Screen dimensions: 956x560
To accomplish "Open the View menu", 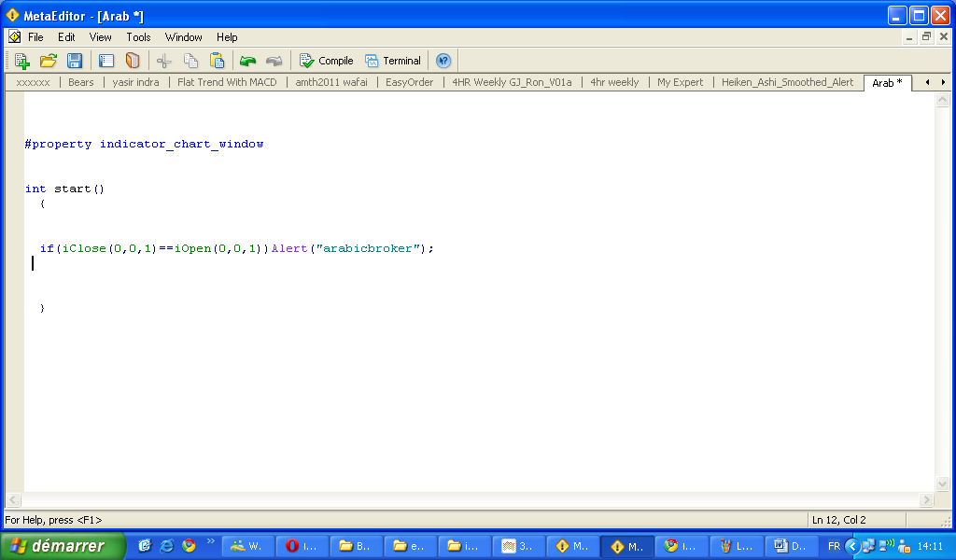I will coord(100,37).
